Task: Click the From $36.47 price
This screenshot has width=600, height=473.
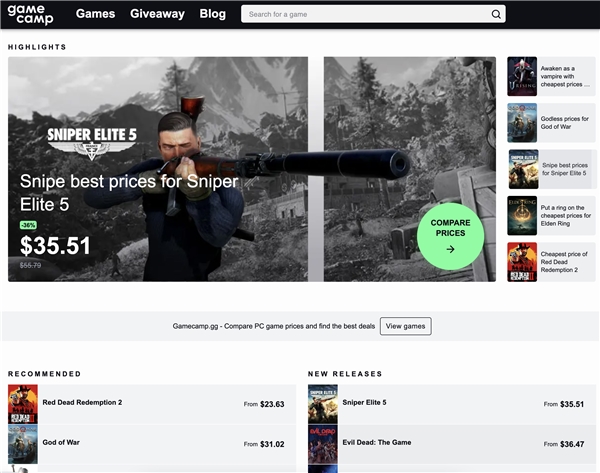Action: [564, 444]
